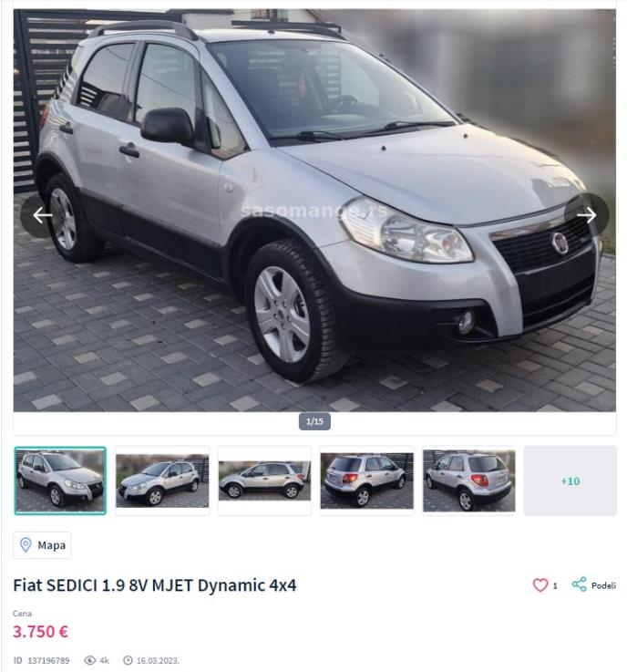Select the third thumbnail showing side profile
The width and height of the screenshot is (627, 672).
pos(264,481)
